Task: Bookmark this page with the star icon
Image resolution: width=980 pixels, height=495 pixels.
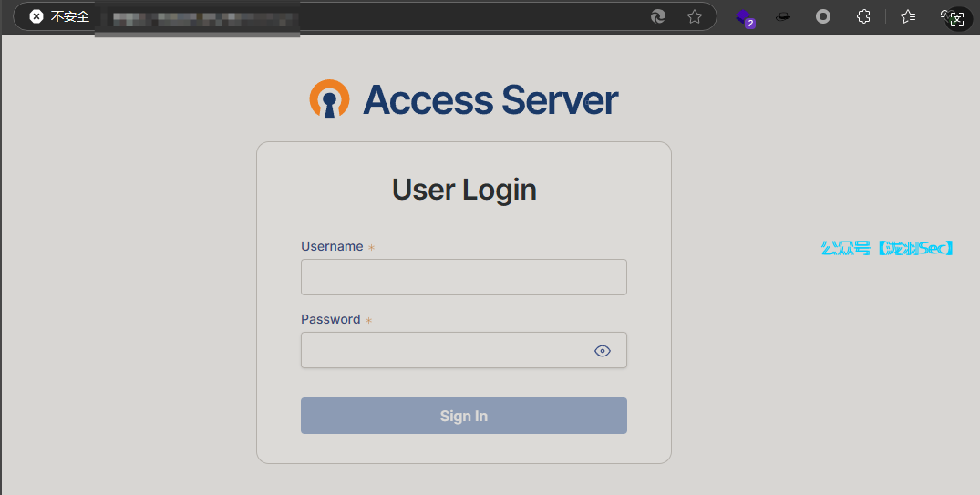Action: coord(695,16)
